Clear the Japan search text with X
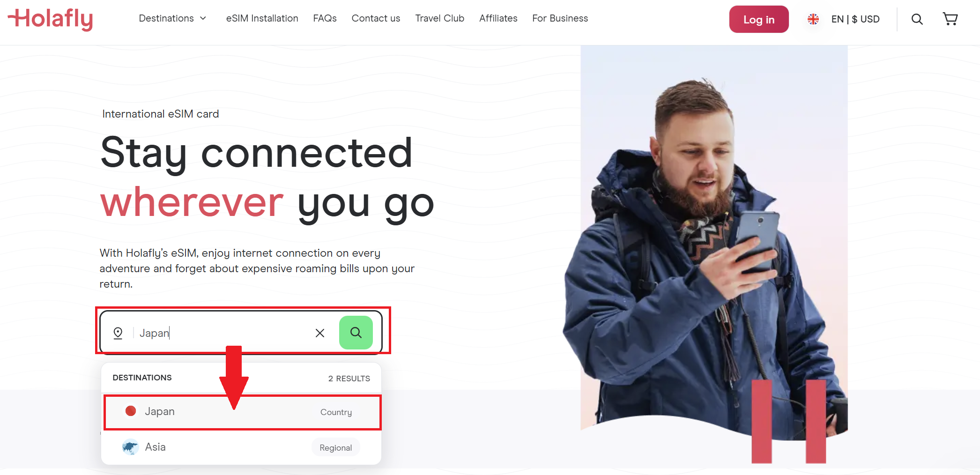The height and width of the screenshot is (475, 980). tap(320, 333)
